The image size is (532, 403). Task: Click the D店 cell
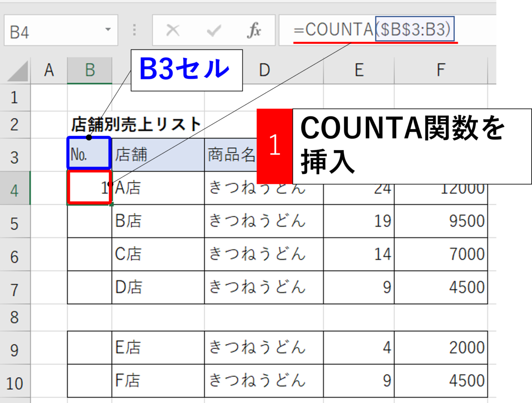158,287
